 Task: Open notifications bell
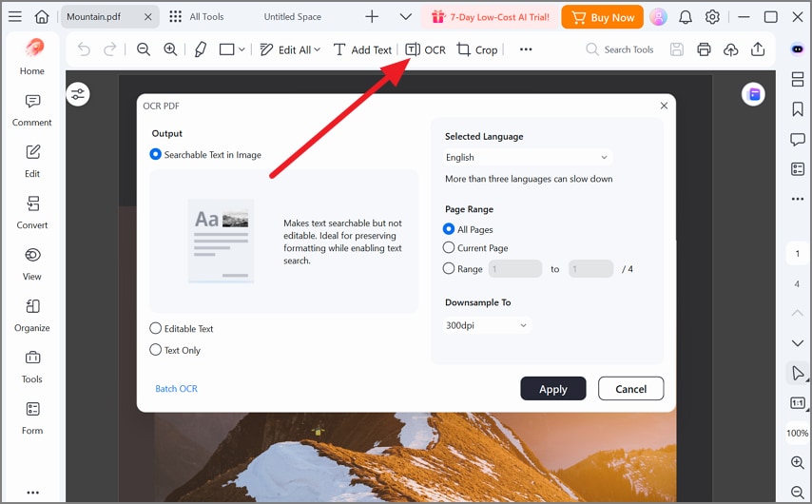pyautogui.click(x=686, y=16)
